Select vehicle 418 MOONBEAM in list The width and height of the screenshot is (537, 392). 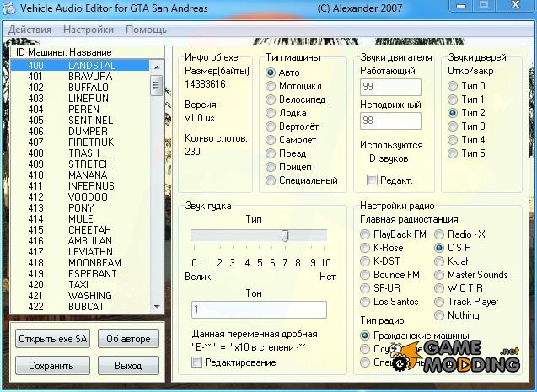pos(80,262)
